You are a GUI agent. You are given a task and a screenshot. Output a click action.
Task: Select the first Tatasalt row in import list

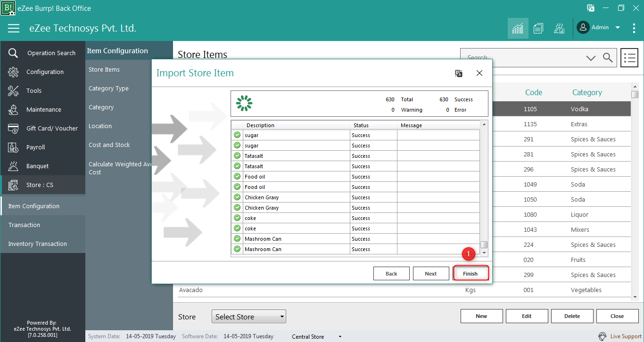pyautogui.click(x=355, y=156)
